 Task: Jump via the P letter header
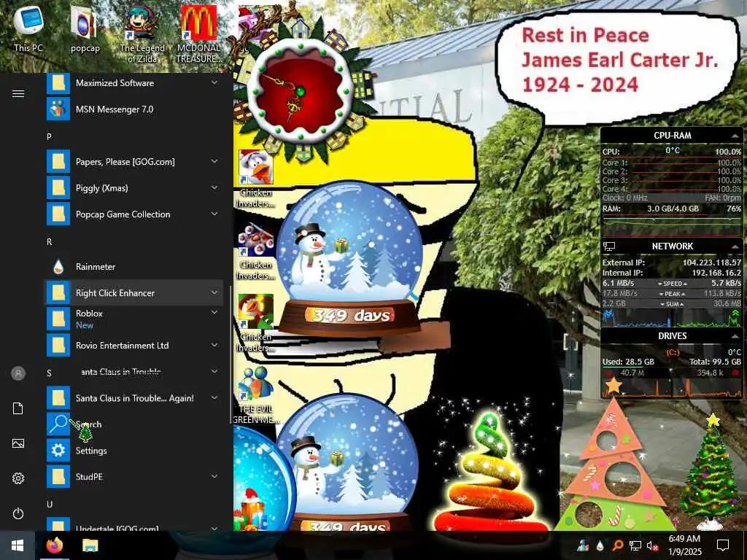[49, 136]
